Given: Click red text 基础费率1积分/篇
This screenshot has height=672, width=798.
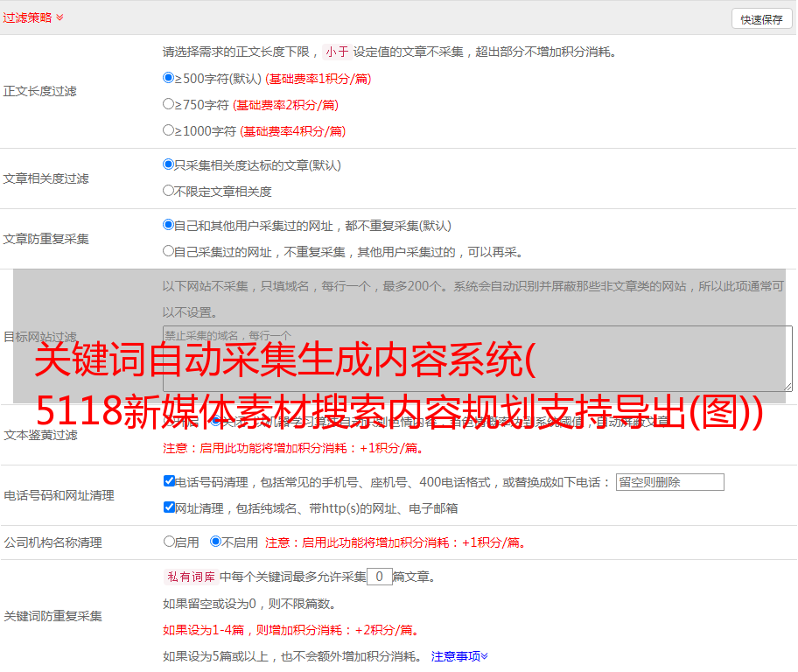Looking at the screenshot, I should [318, 79].
